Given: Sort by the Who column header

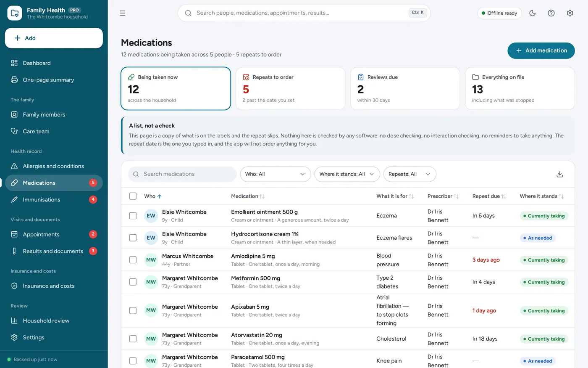Looking at the screenshot, I should 153,196.
